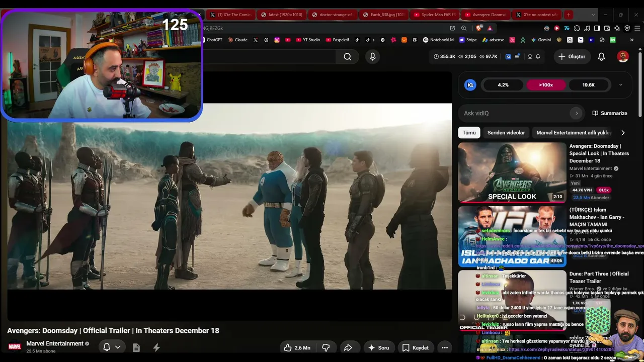Click the vidIQ logo icon

(470, 85)
